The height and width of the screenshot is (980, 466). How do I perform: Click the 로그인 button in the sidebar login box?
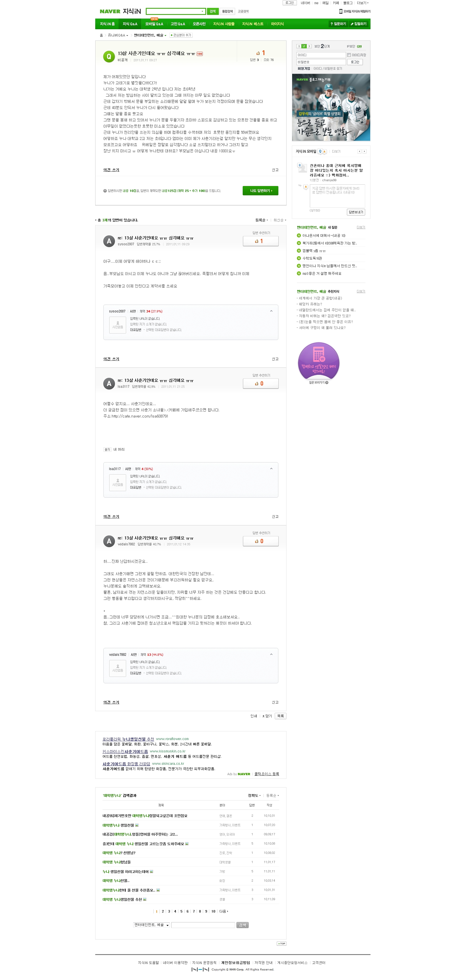click(355, 62)
